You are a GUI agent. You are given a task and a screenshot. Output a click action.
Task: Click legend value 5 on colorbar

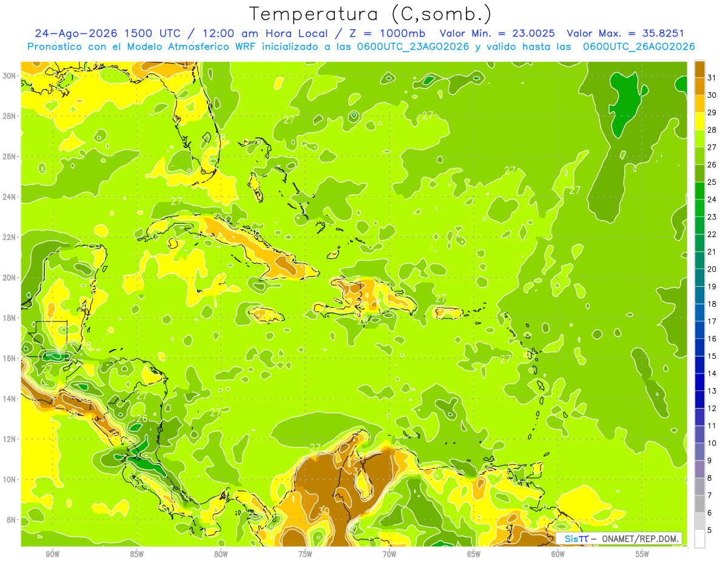tap(710, 531)
